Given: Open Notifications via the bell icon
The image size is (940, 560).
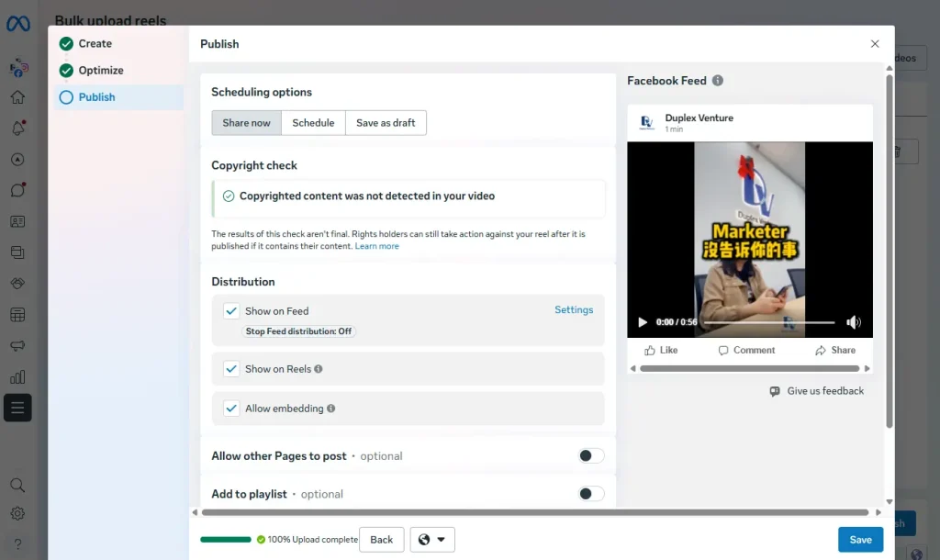Looking at the screenshot, I should tap(17, 129).
